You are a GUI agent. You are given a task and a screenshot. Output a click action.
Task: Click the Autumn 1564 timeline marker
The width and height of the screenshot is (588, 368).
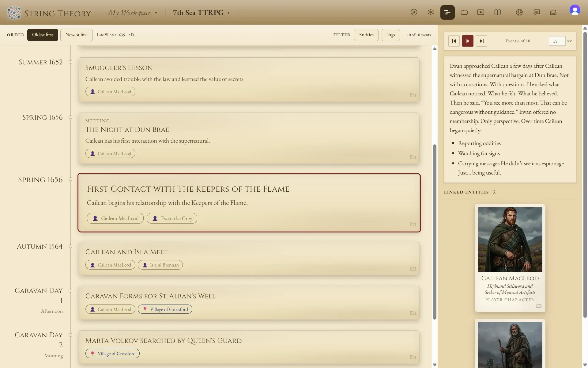pyautogui.click(x=70, y=246)
